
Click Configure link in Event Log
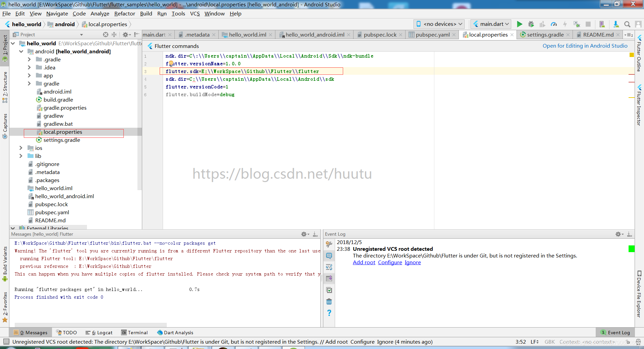[390, 262]
